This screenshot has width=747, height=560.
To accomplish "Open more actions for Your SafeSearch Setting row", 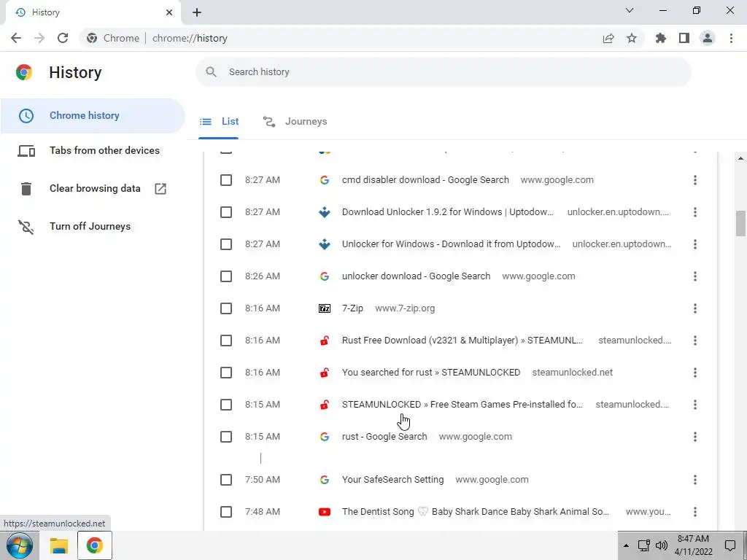I will [695, 480].
